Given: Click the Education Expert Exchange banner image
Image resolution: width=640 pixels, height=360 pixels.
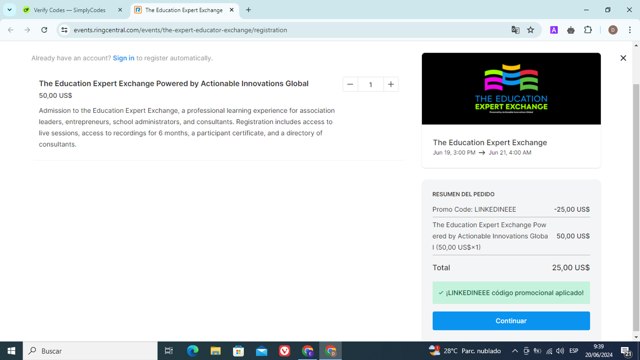Looking at the screenshot, I should (x=511, y=89).
